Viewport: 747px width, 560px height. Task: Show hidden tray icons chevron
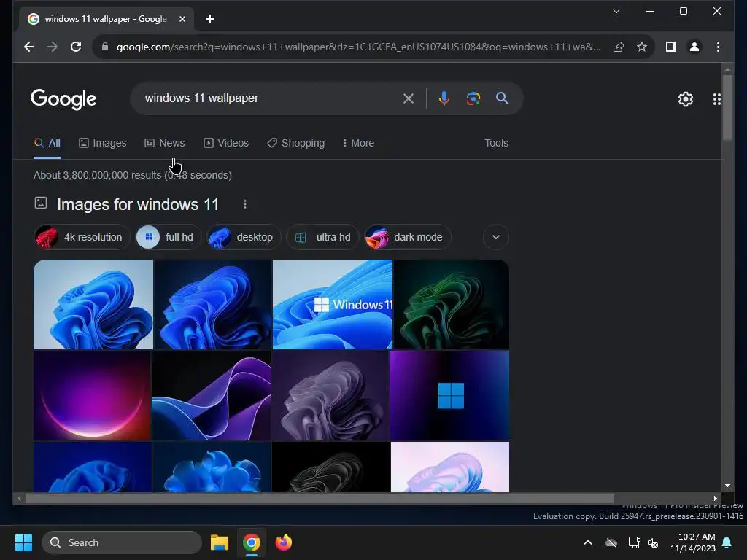point(588,542)
